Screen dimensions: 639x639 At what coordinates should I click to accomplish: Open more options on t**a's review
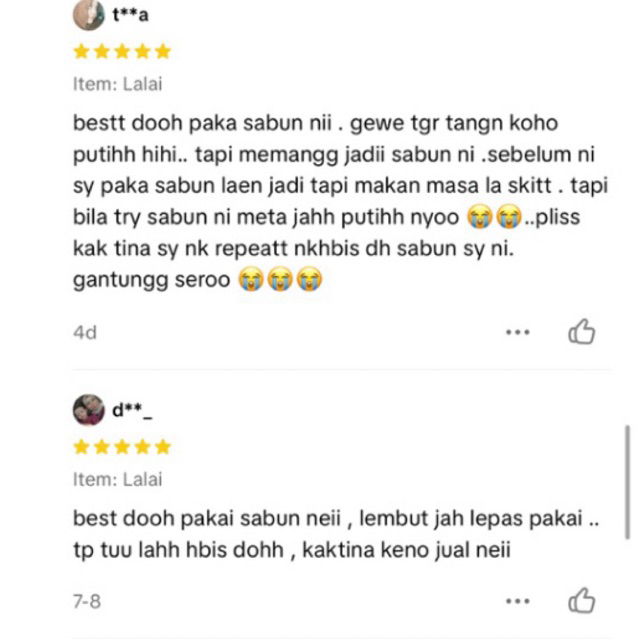tap(518, 332)
